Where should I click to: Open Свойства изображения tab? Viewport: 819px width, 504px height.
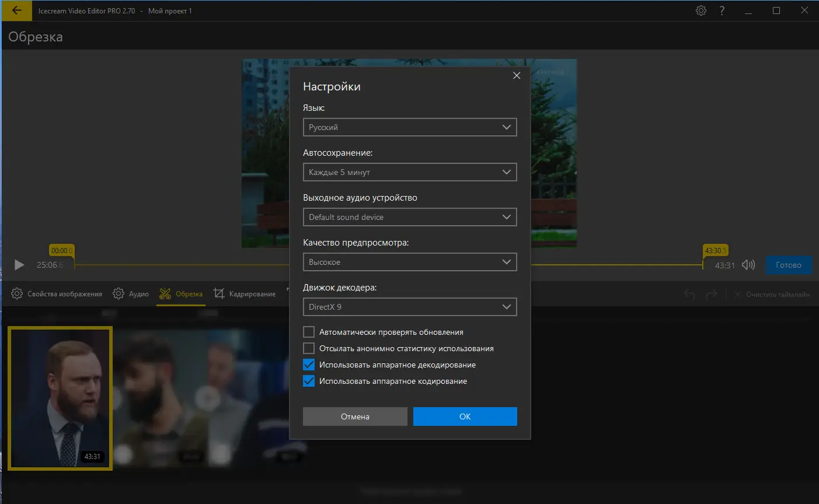(x=57, y=294)
